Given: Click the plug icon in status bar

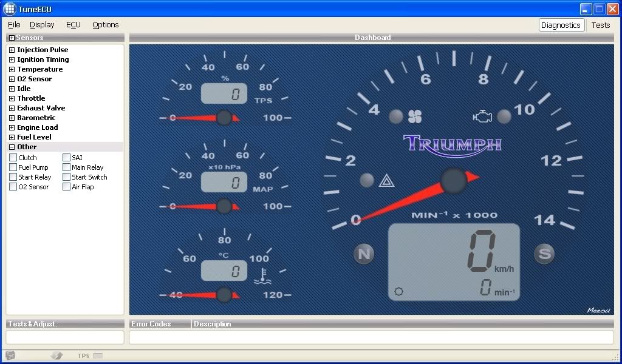Looking at the screenshot, I should (57, 356).
